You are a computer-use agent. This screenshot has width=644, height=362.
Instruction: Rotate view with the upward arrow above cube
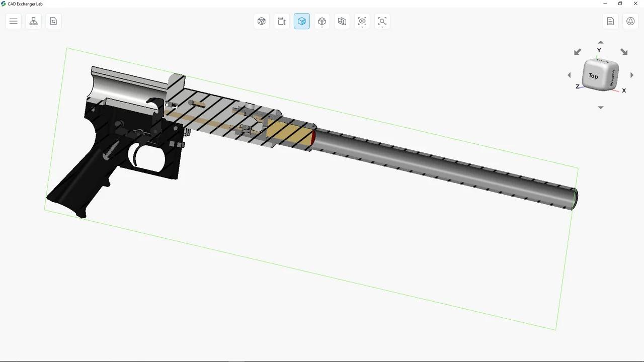pyautogui.click(x=600, y=43)
